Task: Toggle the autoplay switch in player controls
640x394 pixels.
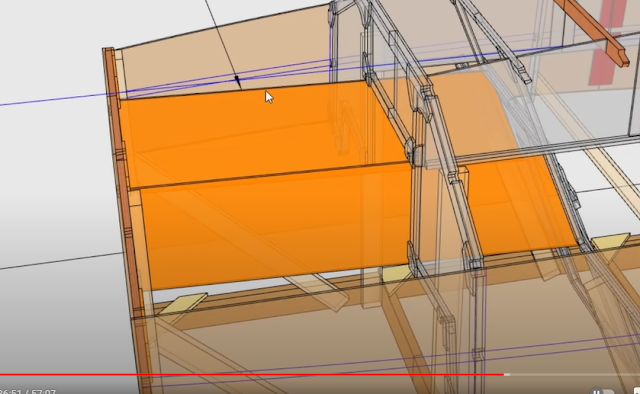Action: (x=601, y=391)
